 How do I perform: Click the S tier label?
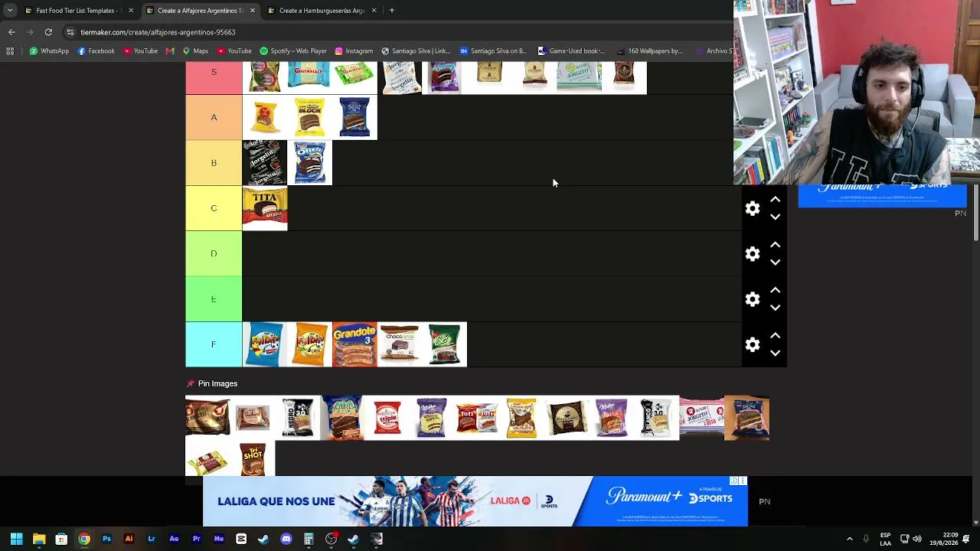pos(214,77)
